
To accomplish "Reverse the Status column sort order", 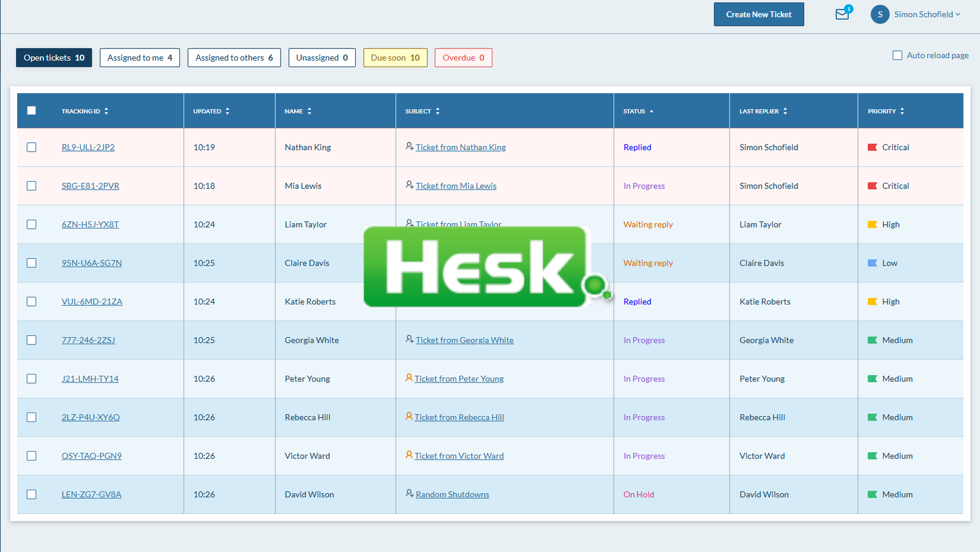I will click(651, 111).
